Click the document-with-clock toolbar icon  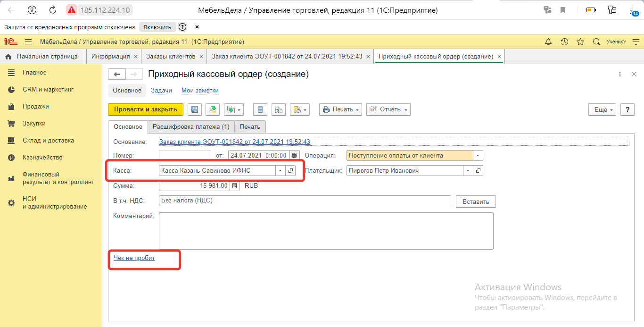(278, 109)
